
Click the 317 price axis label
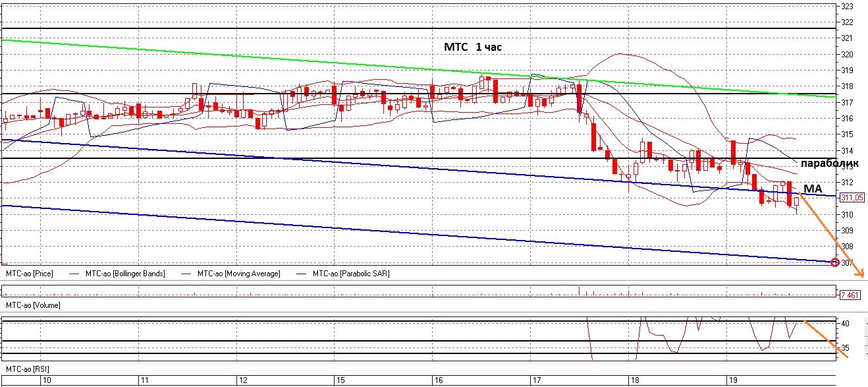click(x=848, y=103)
